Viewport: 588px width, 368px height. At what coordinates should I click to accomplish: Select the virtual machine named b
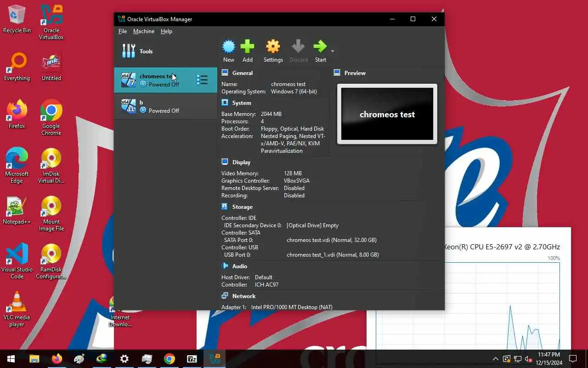(x=165, y=106)
